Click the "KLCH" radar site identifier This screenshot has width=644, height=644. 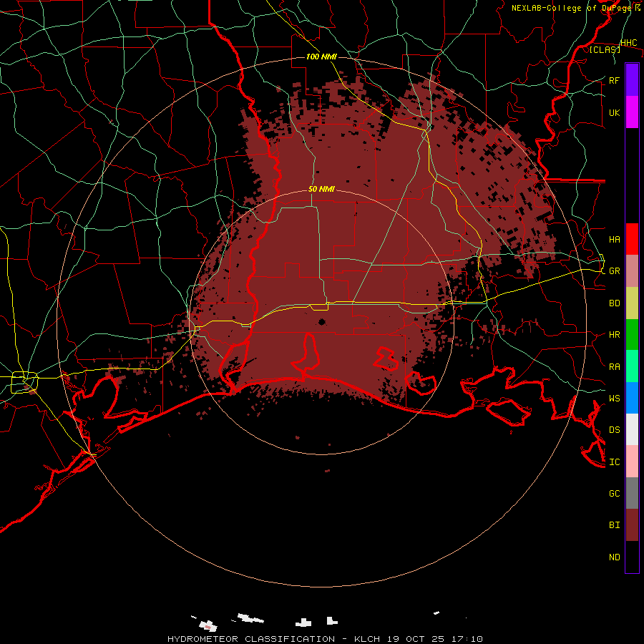coord(367,639)
